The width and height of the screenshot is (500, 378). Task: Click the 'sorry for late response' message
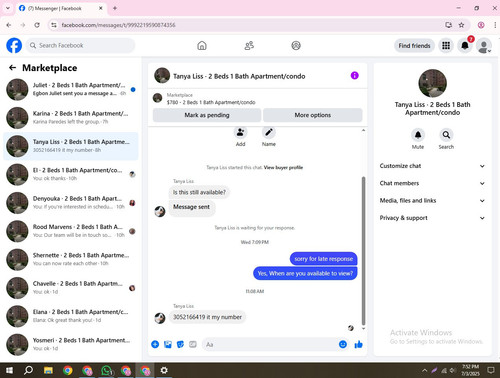coord(323,259)
